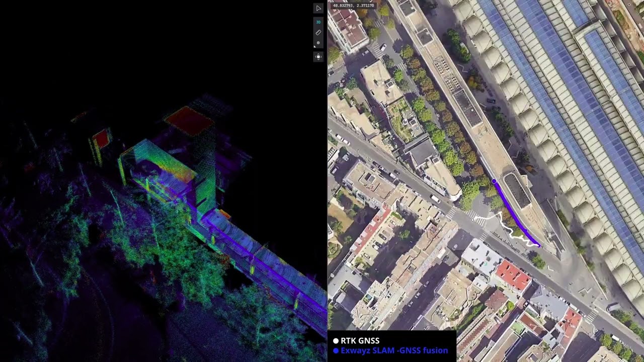Select the ruler measurement tool

pyautogui.click(x=318, y=33)
